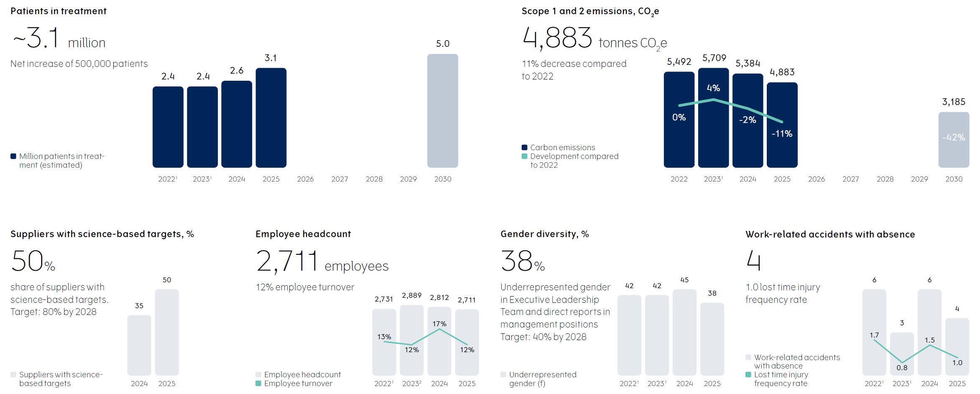Image resolution: width=980 pixels, height=394 pixels.
Task: Click the grey 'Work-related accidents with absence' legend swatch
Action: [748, 357]
